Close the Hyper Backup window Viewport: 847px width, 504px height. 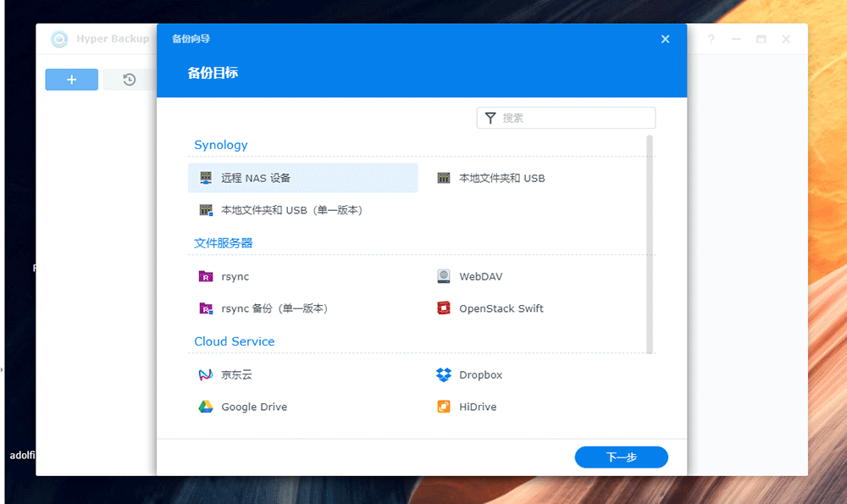786,39
